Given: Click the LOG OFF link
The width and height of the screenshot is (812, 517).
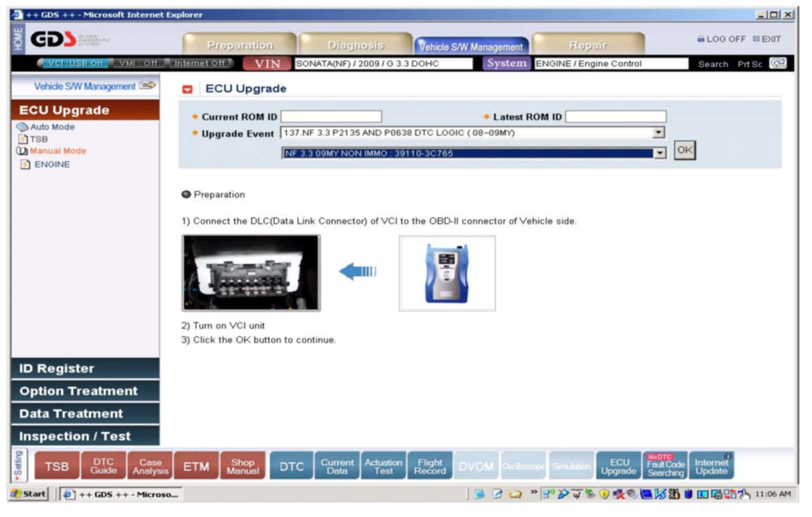Looking at the screenshot, I should click(721, 39).
